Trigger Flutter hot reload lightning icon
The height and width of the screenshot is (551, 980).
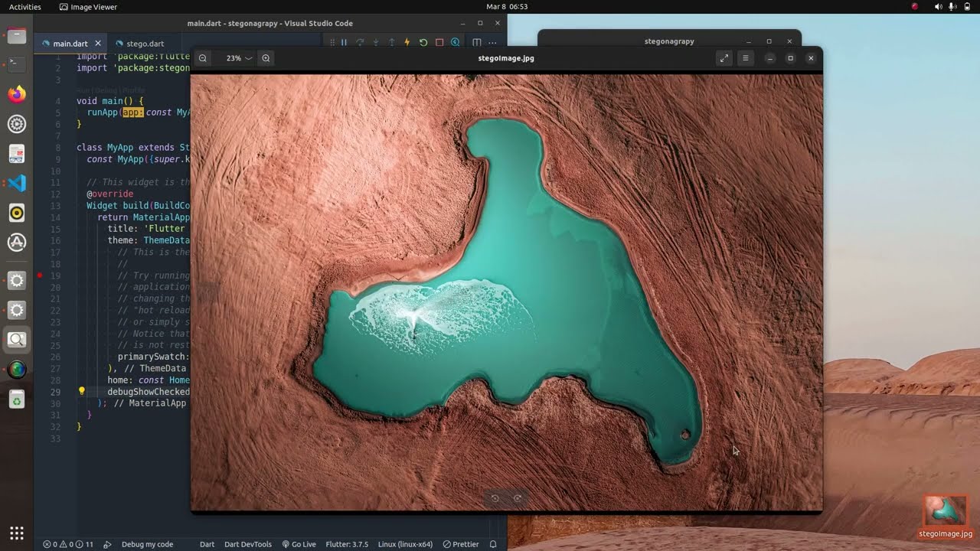(407, 43)
